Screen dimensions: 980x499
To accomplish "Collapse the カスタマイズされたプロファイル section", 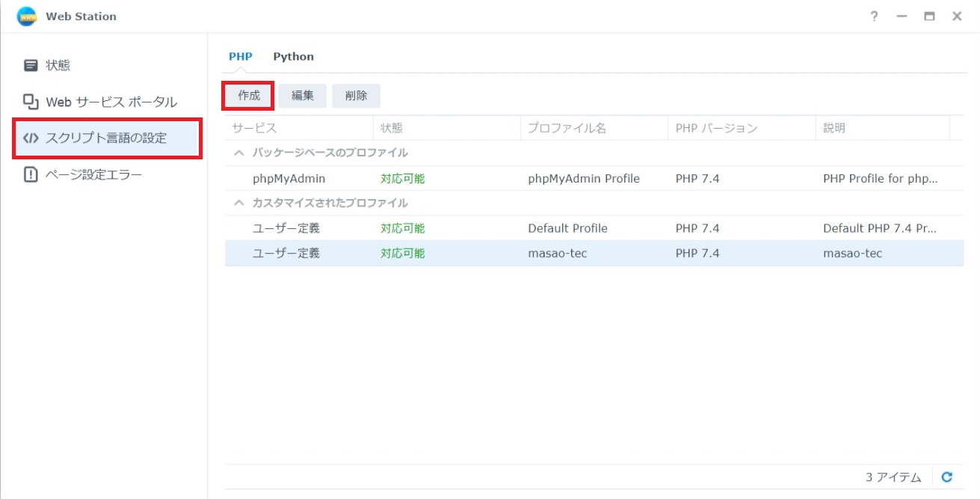I will tap(238, 203).
